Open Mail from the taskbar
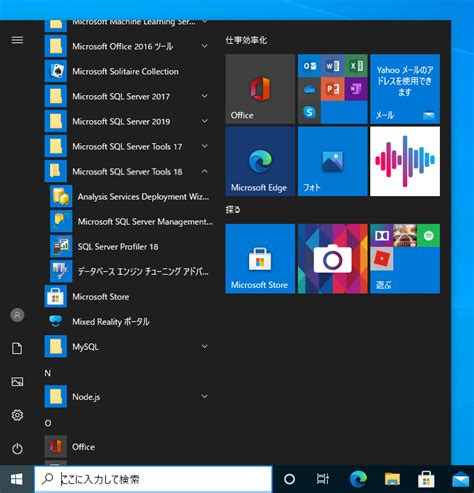Viewport: 474px width, 493px height. [461, 480]
